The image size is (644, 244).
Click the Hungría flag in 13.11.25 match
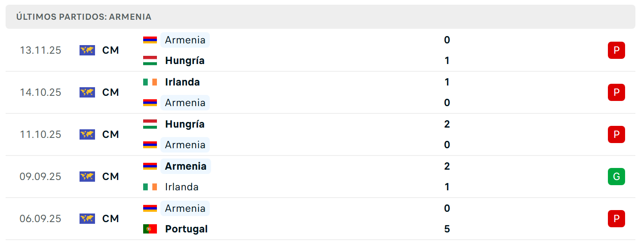[x=150, y=61]
